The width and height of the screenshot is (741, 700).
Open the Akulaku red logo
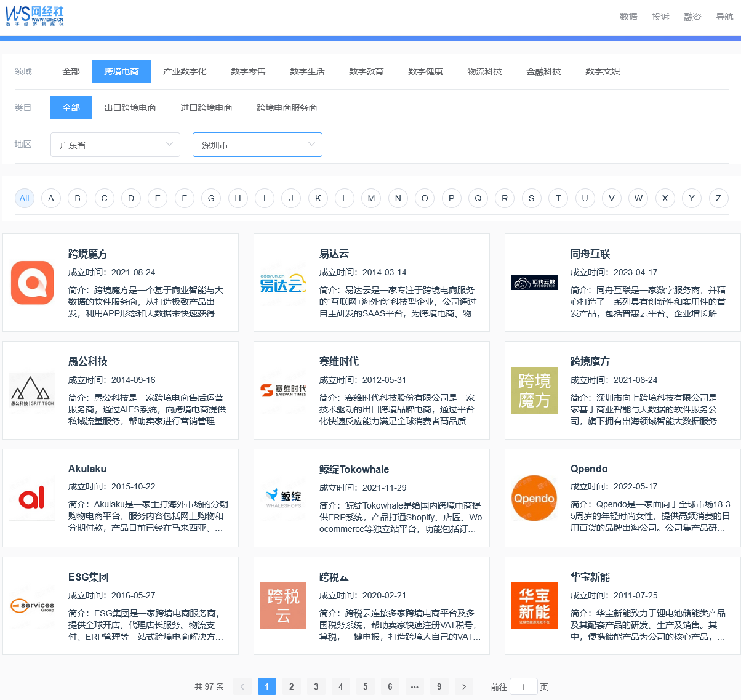click(33, 498)
